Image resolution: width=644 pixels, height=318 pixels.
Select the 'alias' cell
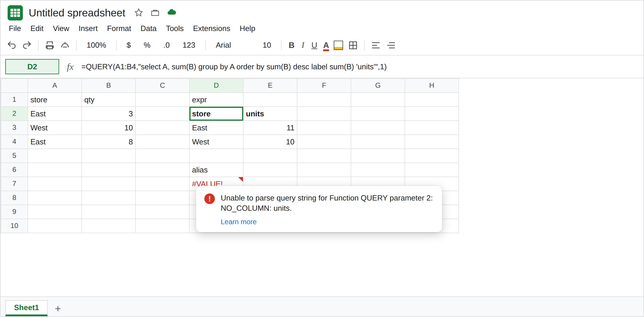[216, 170]
